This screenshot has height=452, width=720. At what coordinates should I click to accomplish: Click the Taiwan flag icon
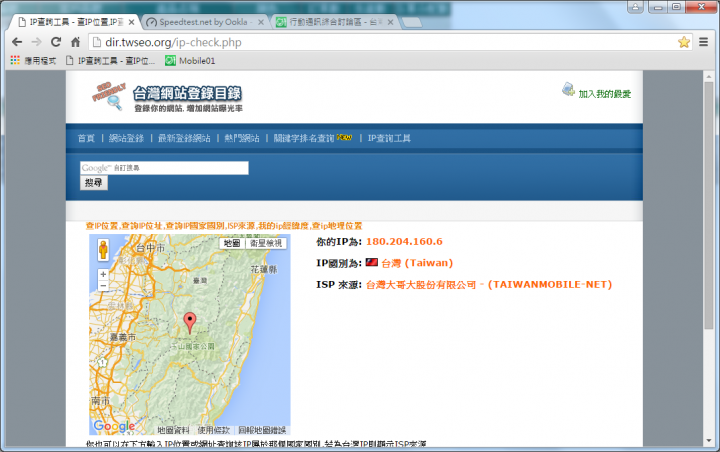point(372,262)
